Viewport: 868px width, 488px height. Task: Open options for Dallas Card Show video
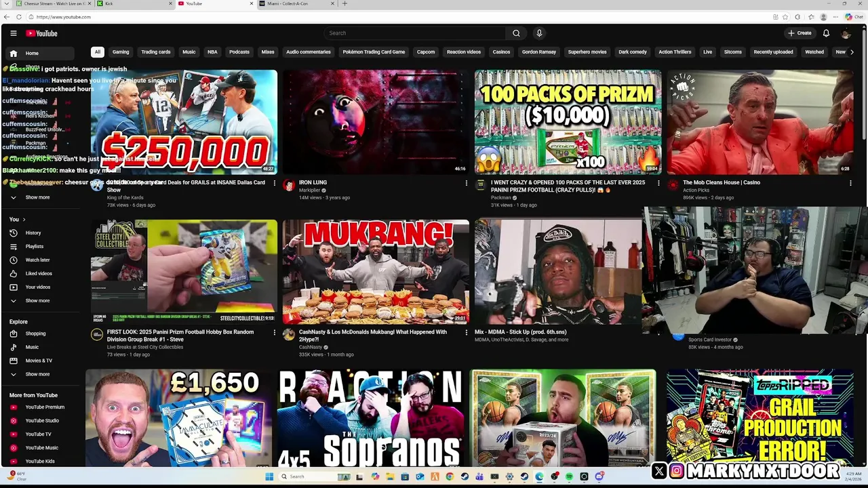[274, 183]
